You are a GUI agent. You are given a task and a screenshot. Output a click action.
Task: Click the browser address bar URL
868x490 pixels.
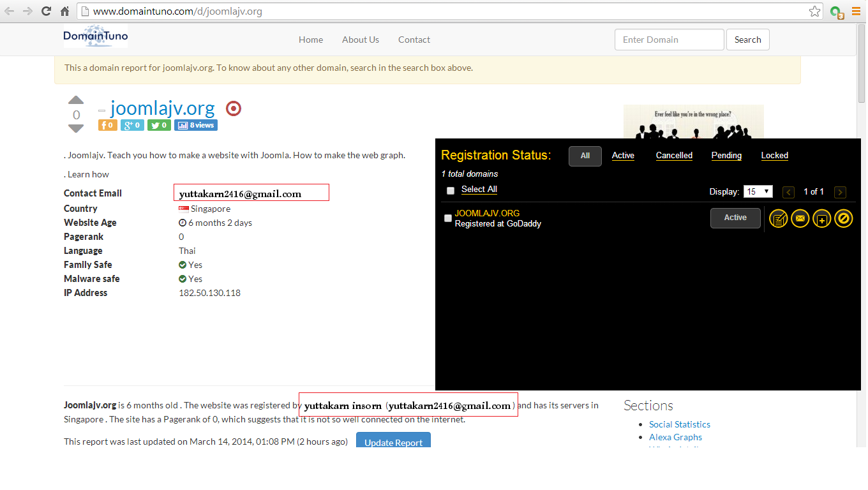(177, 11)
